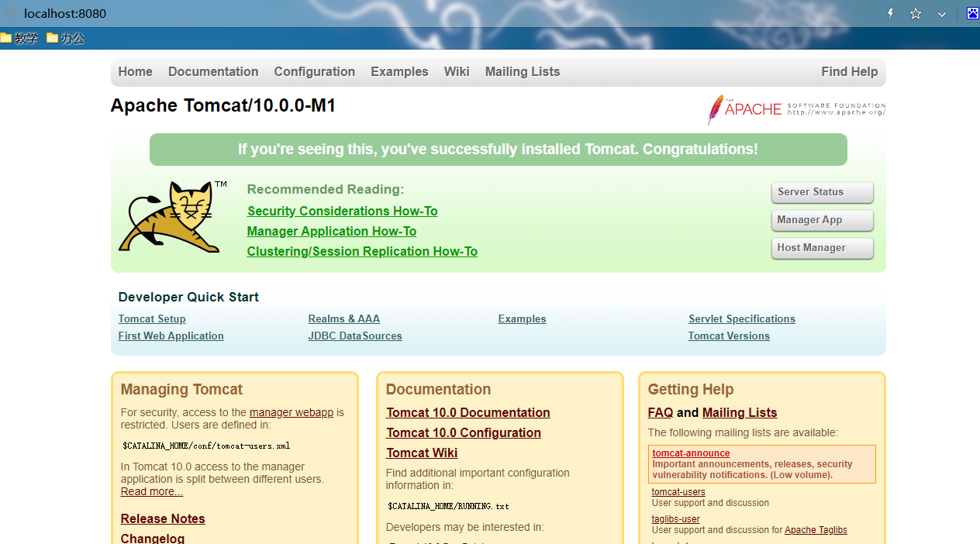Image resolution: width=980 pixels, height=544 pixels.
Task: Click the Manager App button
Action: (823, 220)
